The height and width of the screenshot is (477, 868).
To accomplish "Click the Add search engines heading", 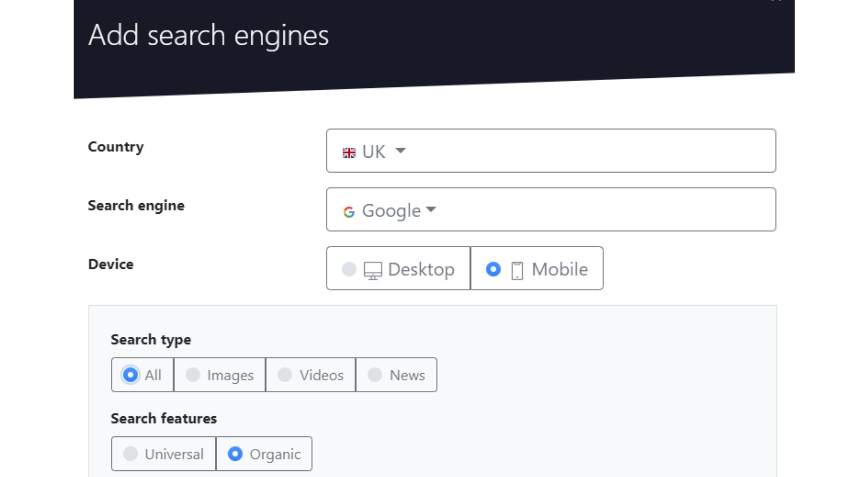I will (209, 35).
